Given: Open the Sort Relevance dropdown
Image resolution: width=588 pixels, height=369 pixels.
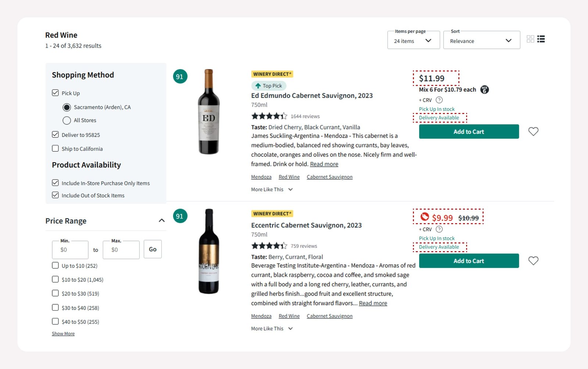Looking at the screenshot, I should 482,41.
